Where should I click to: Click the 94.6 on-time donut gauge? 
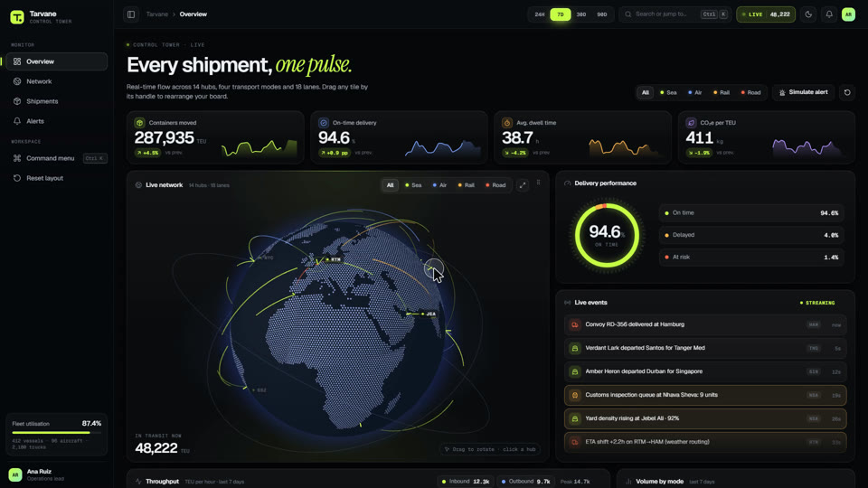[x=607, y=235]
